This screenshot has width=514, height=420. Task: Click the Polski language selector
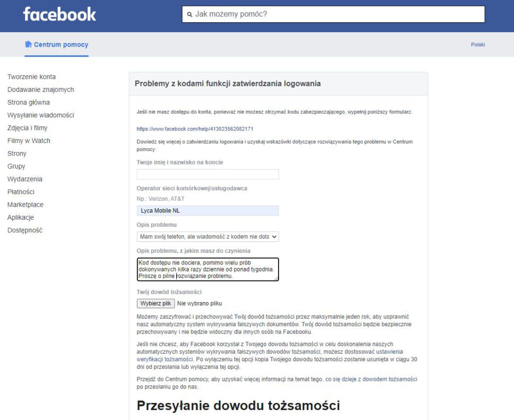click(478, 45)
